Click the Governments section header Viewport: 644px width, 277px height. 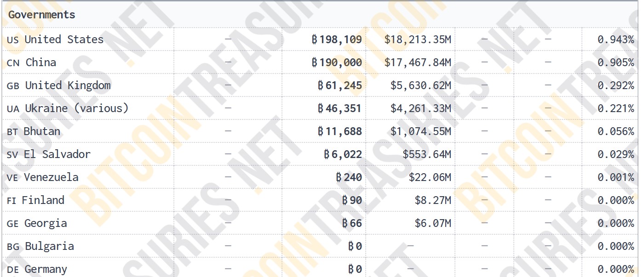coord(41,15)
